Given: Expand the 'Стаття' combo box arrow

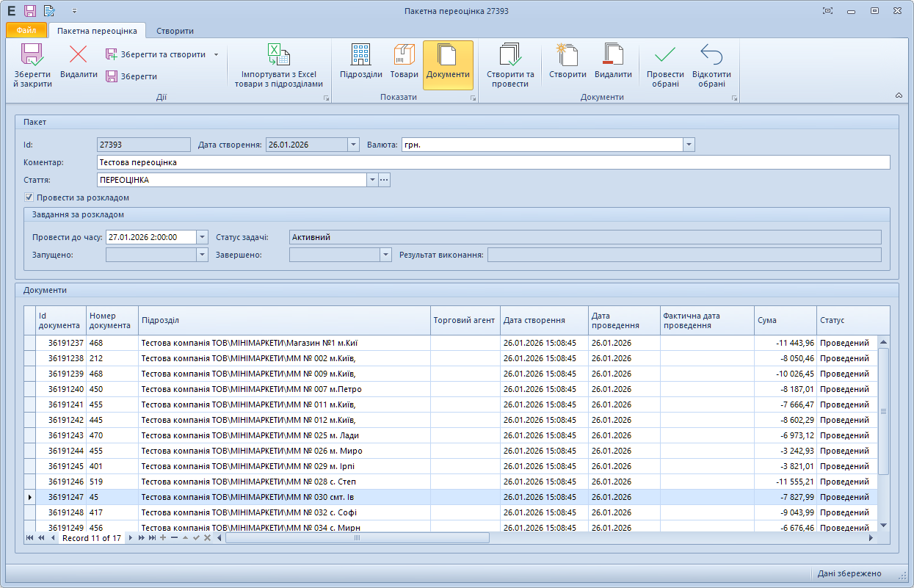Looking at the screenshot, I should [x=372, y=180].
